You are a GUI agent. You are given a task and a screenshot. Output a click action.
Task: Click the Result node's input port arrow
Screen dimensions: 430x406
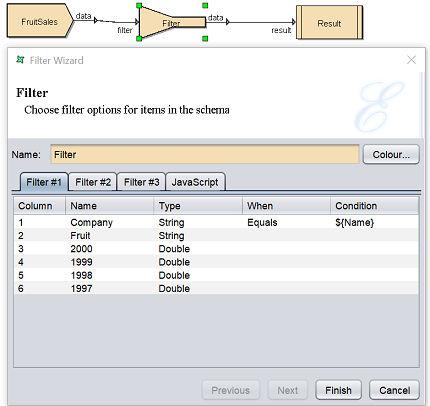(294, 22)
